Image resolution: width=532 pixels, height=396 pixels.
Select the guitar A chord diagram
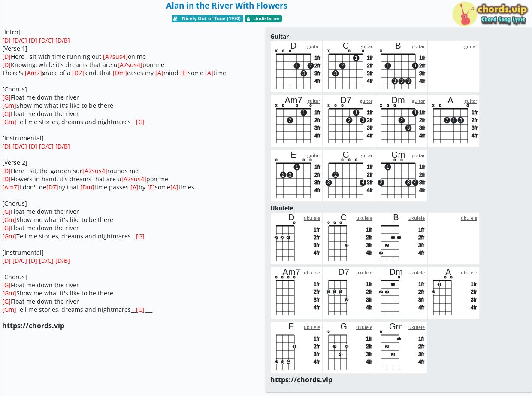coord(453,121)
